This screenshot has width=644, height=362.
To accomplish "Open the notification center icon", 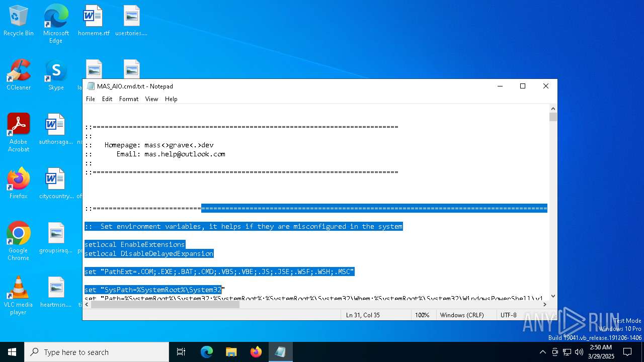I will click(627, 352).
